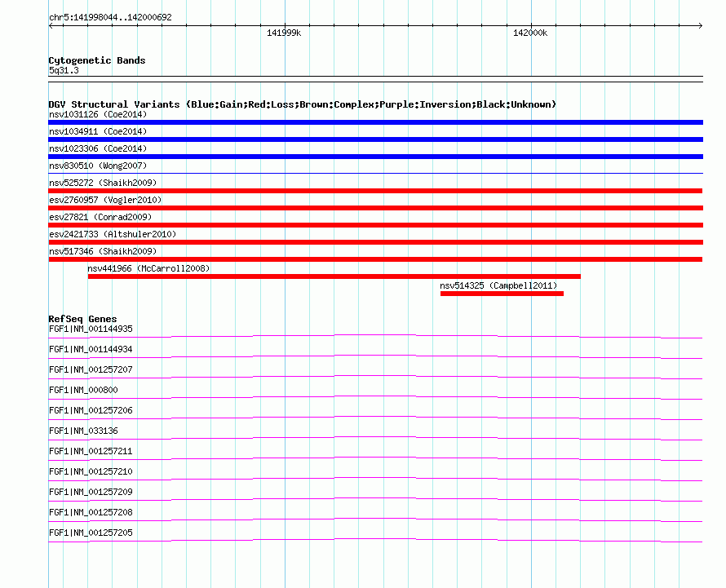This screenshot has width=726, height=588.
Task: Click the chr5:141998044..142000692 coordinate label
Action: 110,17
